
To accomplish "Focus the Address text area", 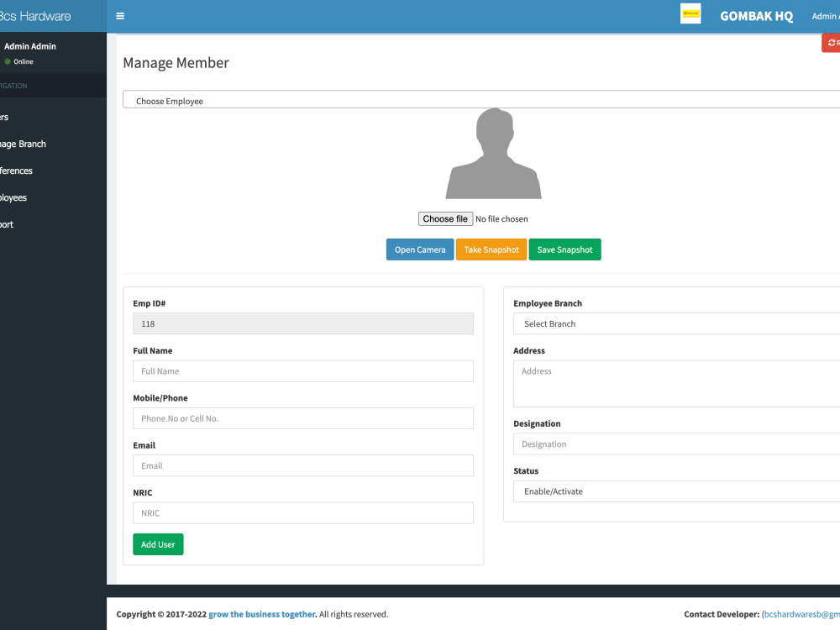I will click(x=676, y=384).
